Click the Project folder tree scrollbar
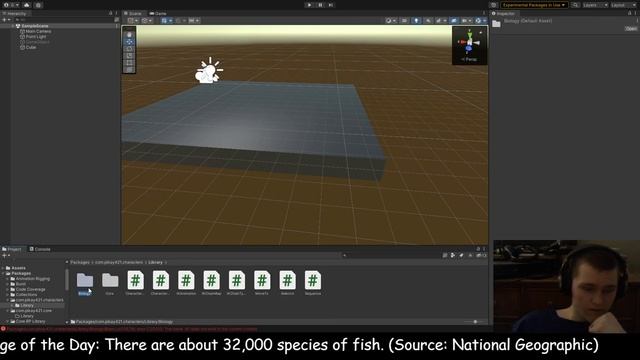The width and height of the screenshot is (640, 360). (x=67, y=280)
